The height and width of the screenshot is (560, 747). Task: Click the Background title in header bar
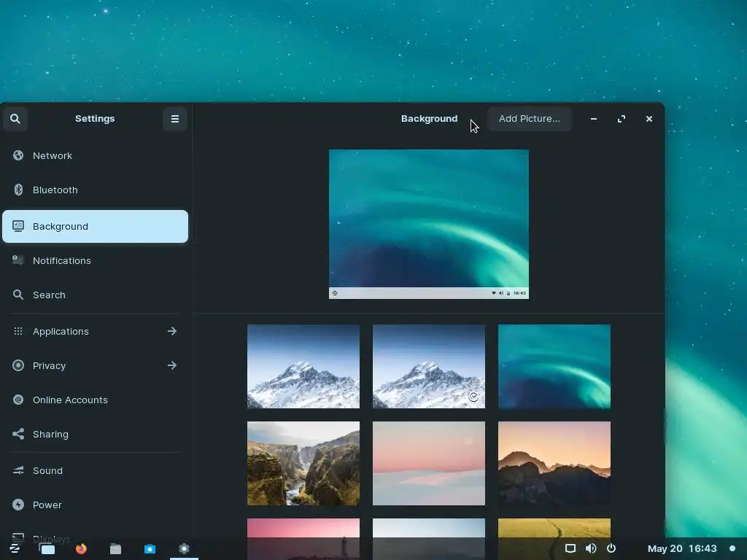pos(429,119)
